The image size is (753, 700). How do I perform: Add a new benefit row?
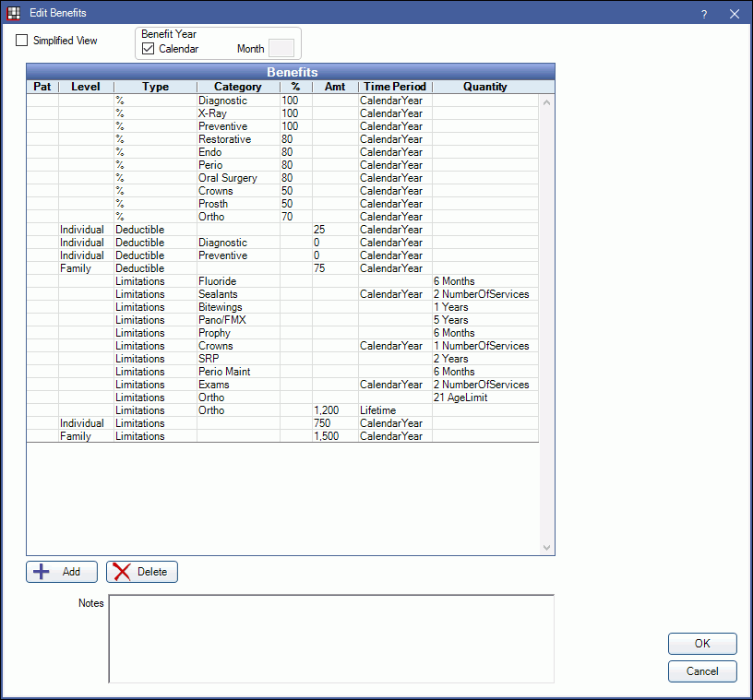pyautogui.click(x=62, y=572)
